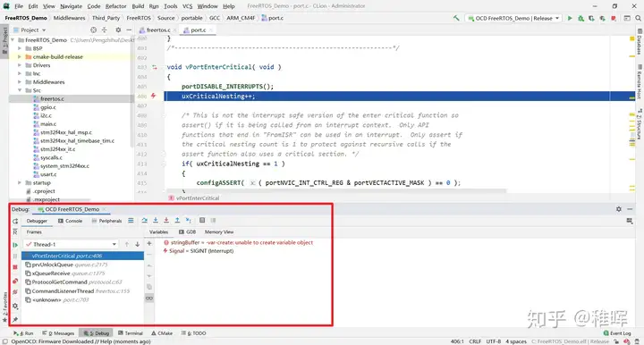Click Run to Cursor icon

point(188,220)
